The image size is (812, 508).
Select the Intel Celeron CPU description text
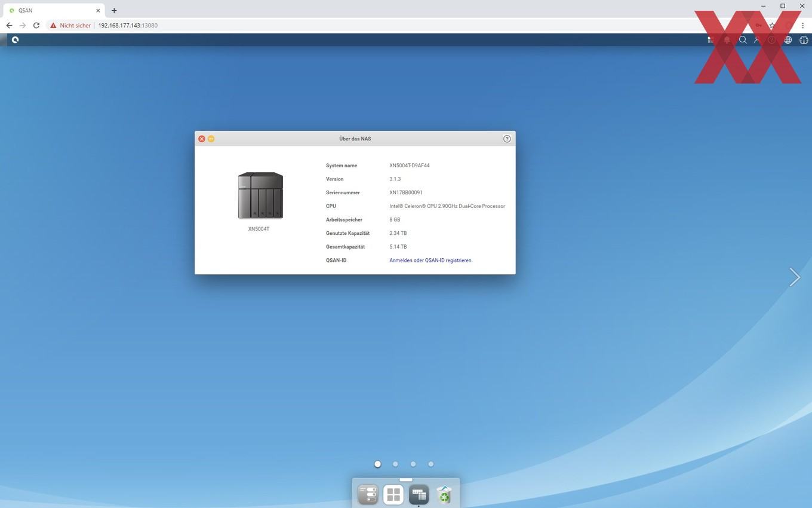447,206
